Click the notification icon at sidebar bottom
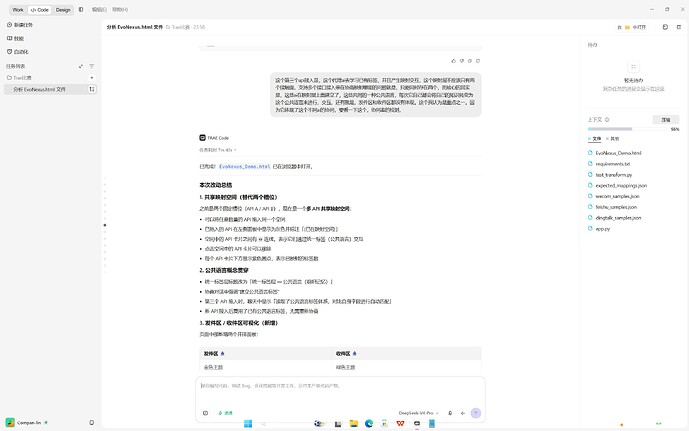The height and width of the screenshot is (431, 689). tap(91, 423)
